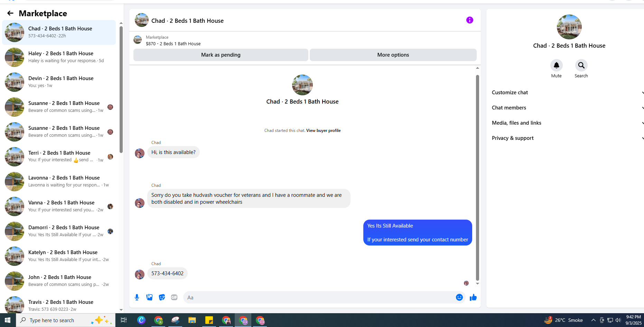Go back using the Marketplace arrow
Screen dimensions: 644x327
click(10, 13)
